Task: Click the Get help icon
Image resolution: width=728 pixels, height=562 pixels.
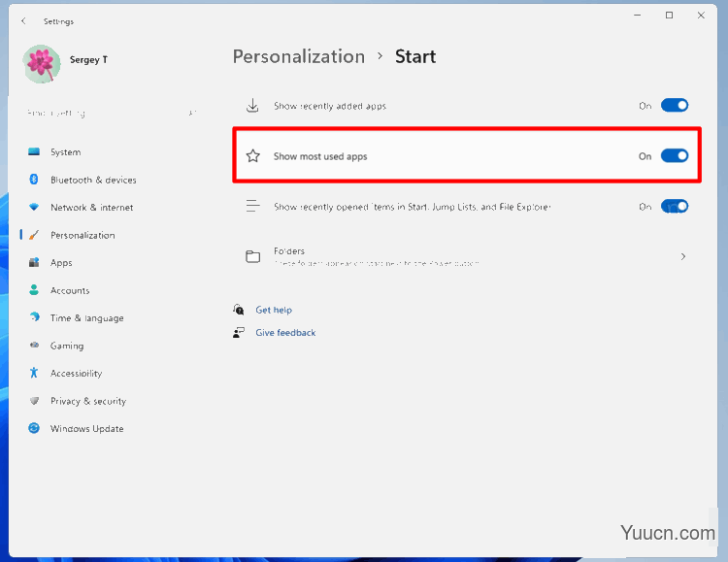Action: pyautogui.click(x=239, y=310)
